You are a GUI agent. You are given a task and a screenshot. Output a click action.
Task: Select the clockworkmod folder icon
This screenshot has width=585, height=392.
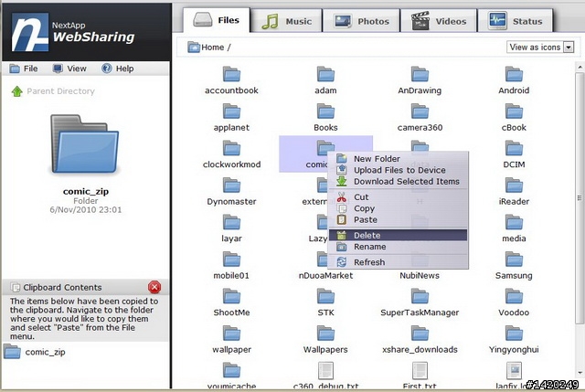tap(231, 148)
